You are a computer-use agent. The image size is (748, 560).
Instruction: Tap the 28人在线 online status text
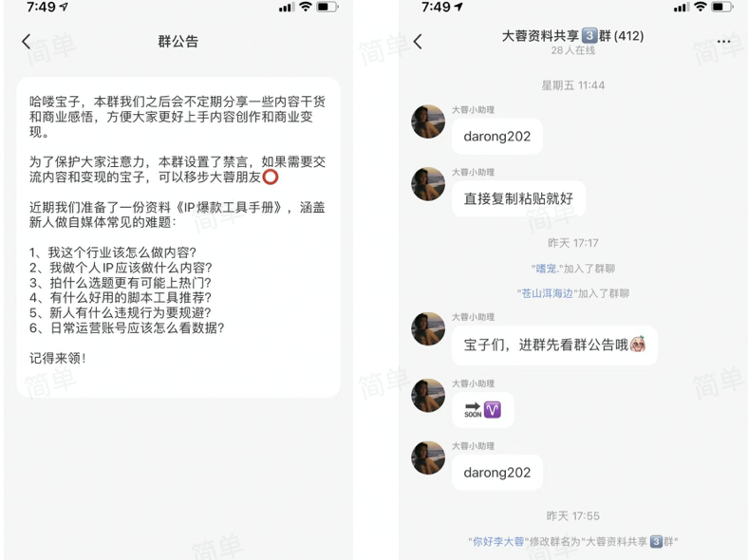(573, 50)
